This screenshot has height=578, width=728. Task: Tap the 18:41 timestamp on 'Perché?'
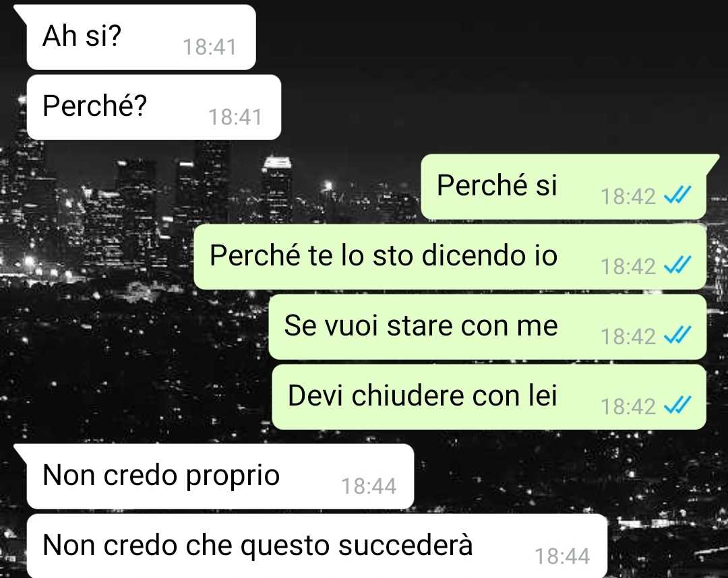pyautogui.click(x=235, y=117)
